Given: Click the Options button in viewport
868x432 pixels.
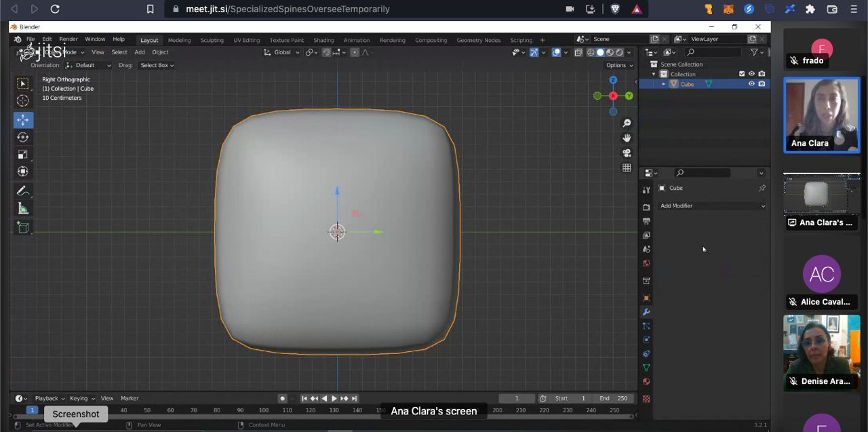Looking at the screenshot, I should (618, 65).
